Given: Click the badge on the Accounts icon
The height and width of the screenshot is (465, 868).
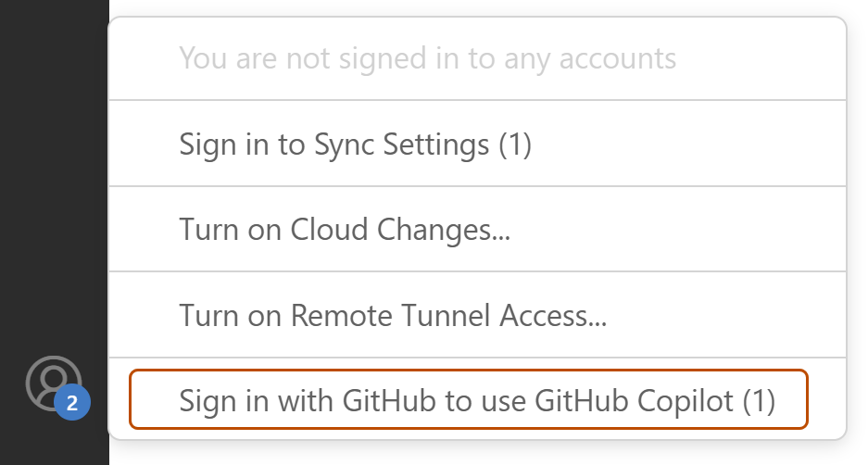Looking at the screenshot, I should (x=72, y=404).
